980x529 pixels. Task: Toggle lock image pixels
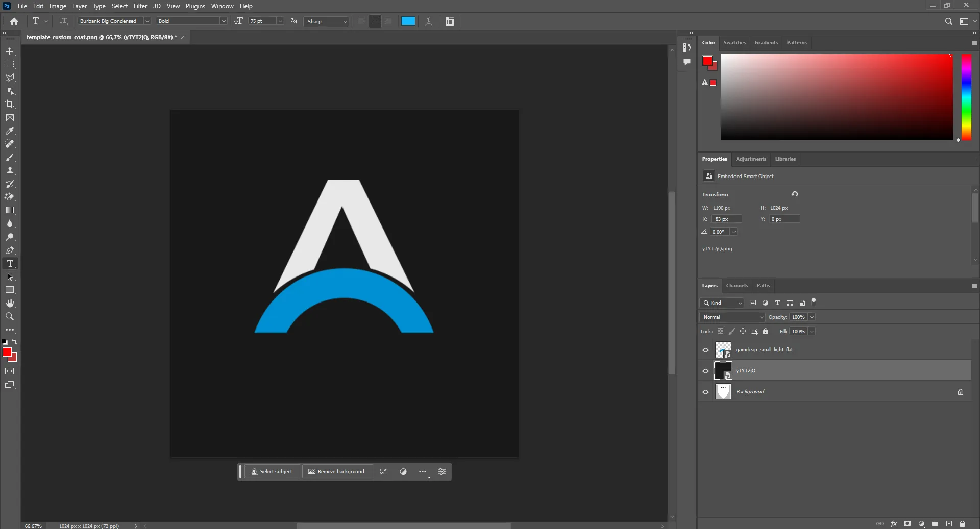tap(732, 332)
